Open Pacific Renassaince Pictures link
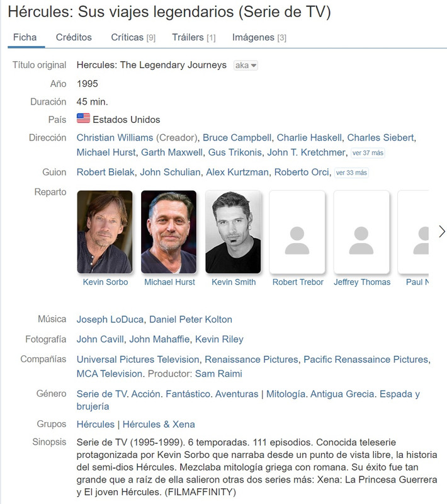447x504 pixels. pyautogui.click(x=366, y=359)
